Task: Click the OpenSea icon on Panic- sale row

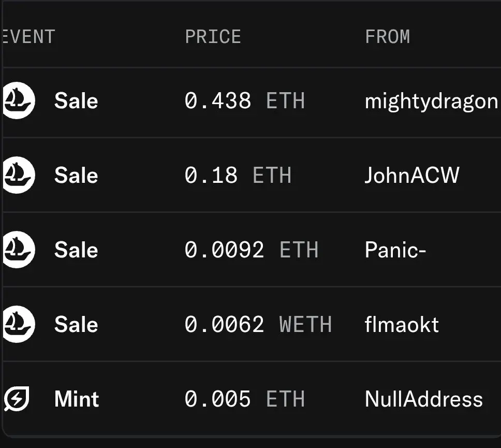Action: click(x=19, y=250)
